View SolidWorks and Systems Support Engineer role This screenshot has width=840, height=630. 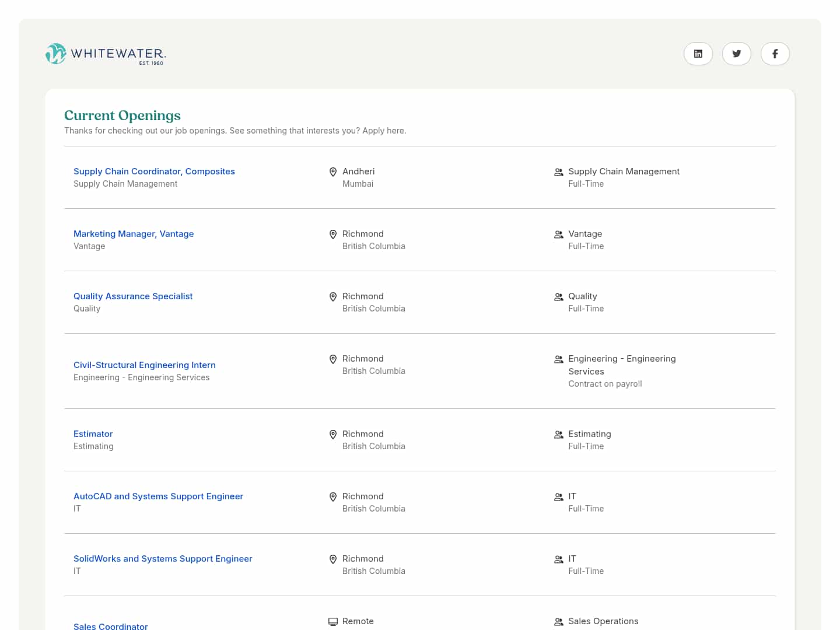click(x=163, y=559)
